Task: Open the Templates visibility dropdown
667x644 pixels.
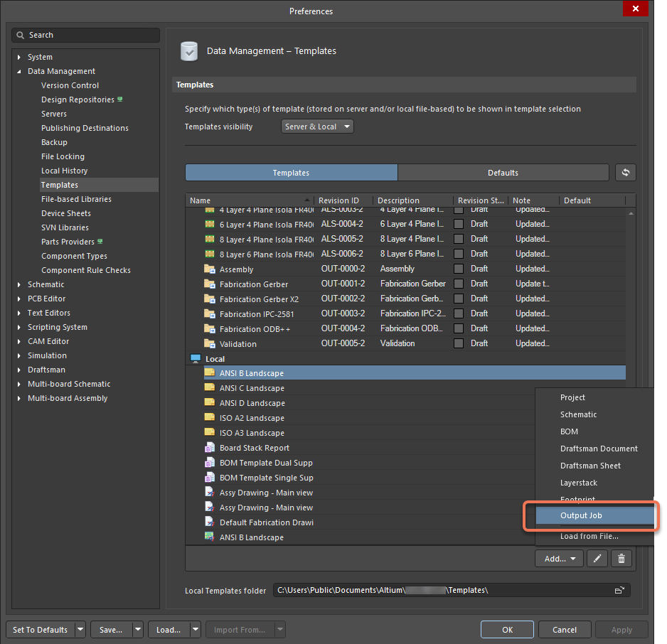Action: [x=317, y=127]
